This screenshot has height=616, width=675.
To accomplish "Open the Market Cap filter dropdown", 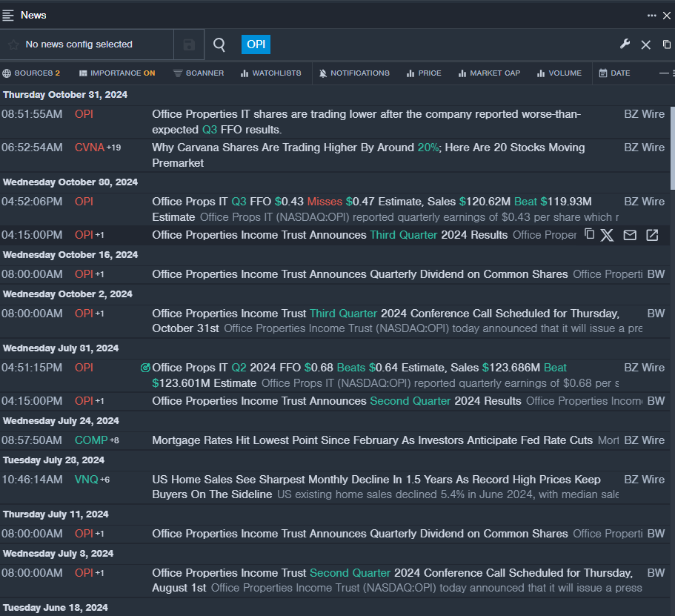I will [489, 73].
